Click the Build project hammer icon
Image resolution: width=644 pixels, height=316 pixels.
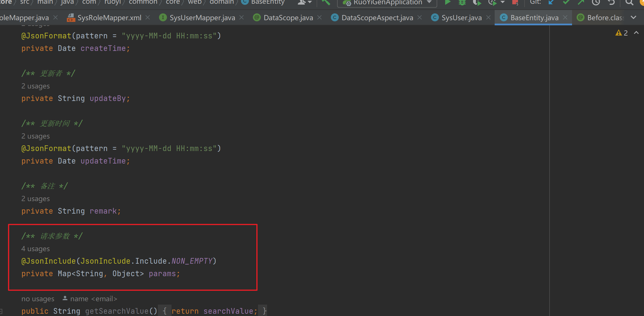click(326, 3)
